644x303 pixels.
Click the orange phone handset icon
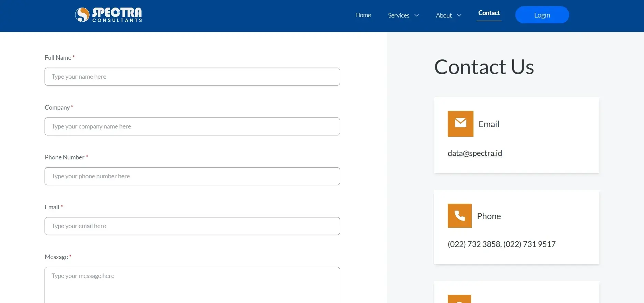click(x=460, y=216)
